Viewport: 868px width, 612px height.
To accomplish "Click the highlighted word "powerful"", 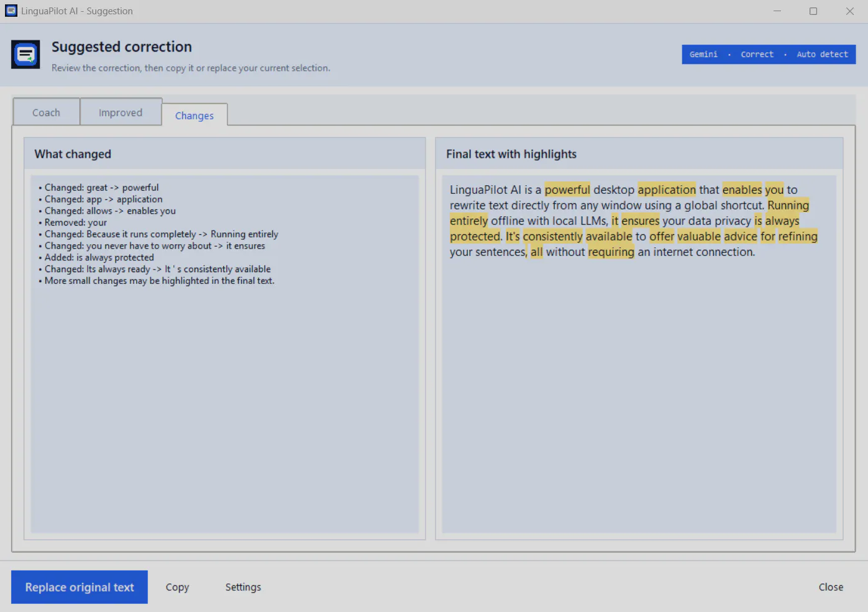I will 567,190.
